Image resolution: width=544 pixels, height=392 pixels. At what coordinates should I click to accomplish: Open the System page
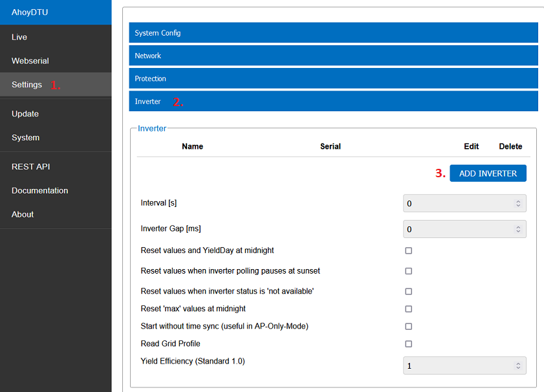(x=25, y=138)
